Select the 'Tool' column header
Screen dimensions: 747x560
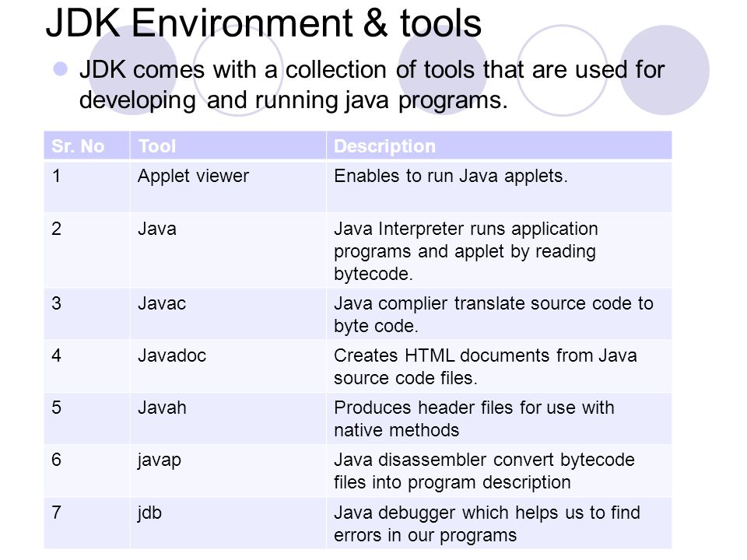(x=228, y=145)
